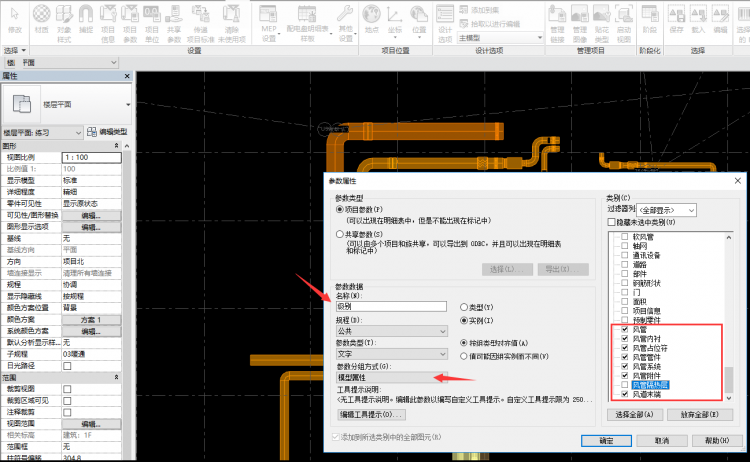Open the 捕捉 Snaps settings
The image size is (750, 462).
pyautogui.click(x=86, y=19)
